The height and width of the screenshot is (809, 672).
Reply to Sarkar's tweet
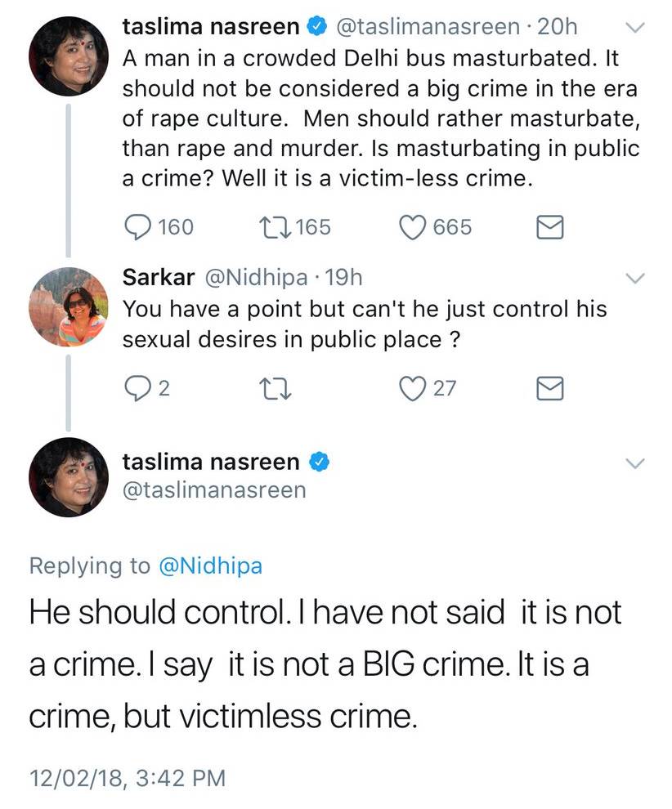(x=137, y=389)
